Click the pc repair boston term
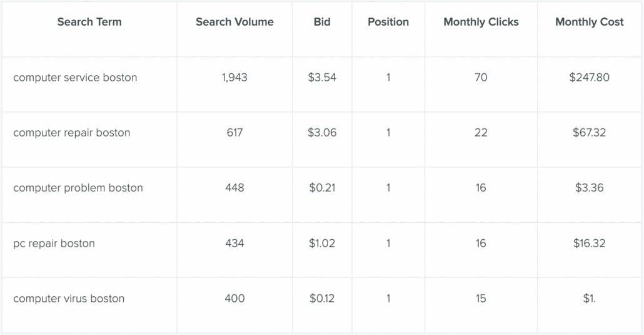The image size is (644, 335). [x=54, y=243]
